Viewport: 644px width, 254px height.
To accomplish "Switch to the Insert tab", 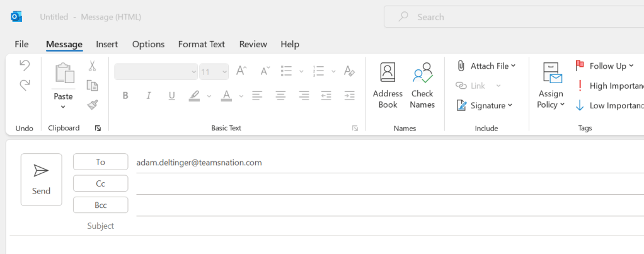I will (107, 44).
